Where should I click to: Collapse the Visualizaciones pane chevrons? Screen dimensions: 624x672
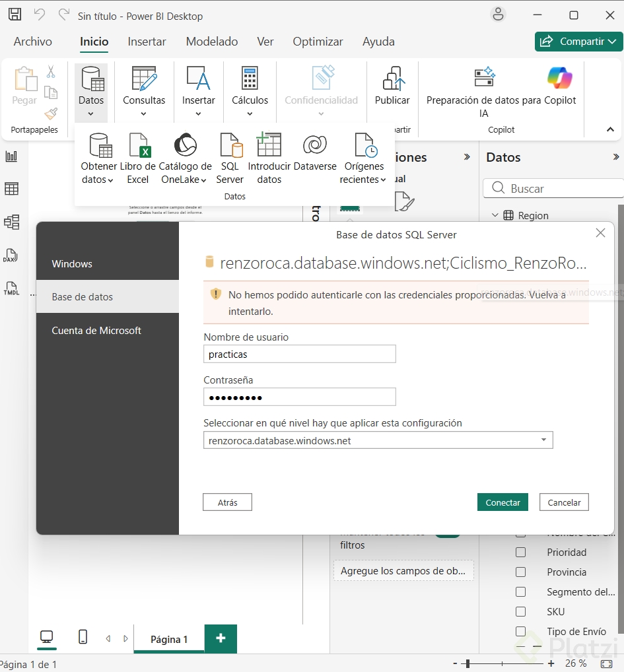coord(467,157)
